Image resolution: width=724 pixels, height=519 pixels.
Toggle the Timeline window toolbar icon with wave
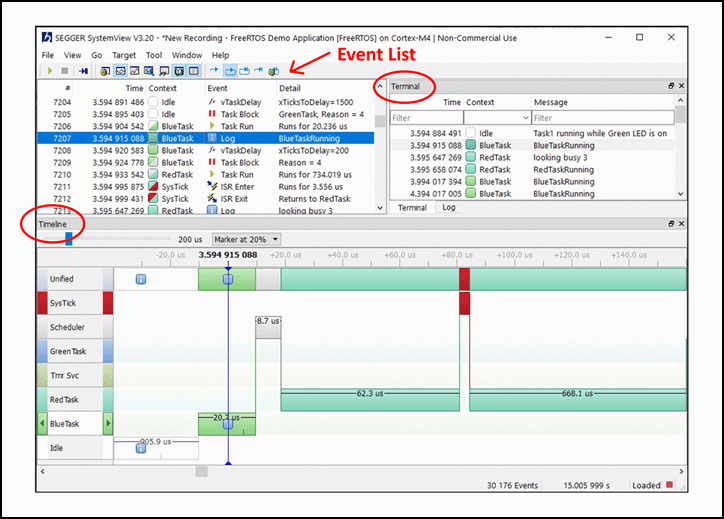pyautogui.click(x=121, y=71)
